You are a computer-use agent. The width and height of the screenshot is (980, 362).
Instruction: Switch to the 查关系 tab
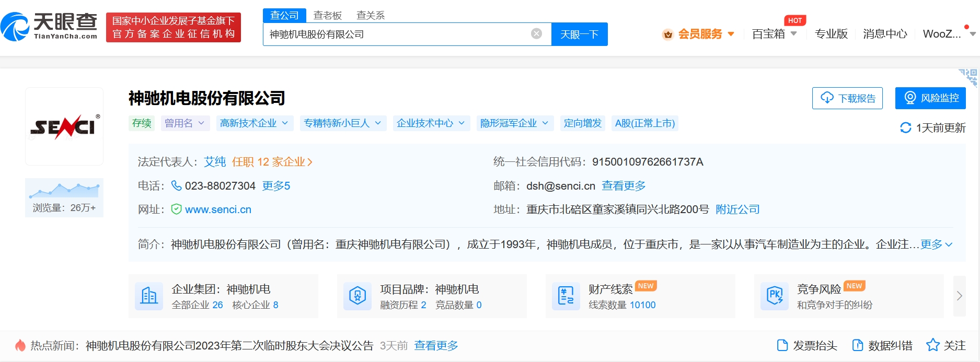tap(371, 16)
